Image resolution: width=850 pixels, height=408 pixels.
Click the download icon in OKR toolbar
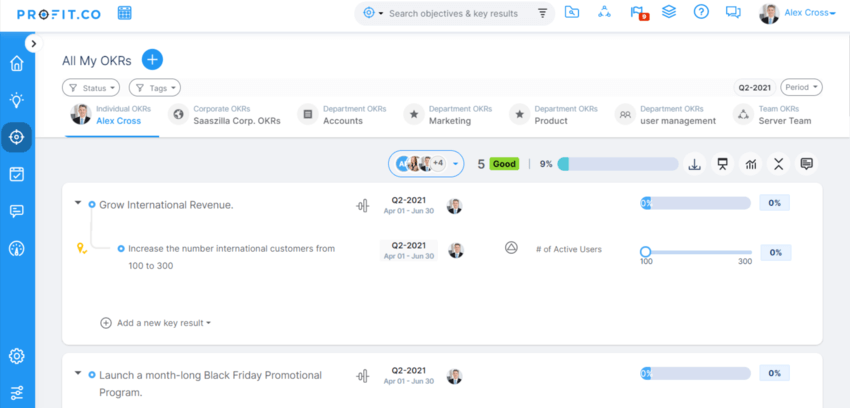coord(694,164)
